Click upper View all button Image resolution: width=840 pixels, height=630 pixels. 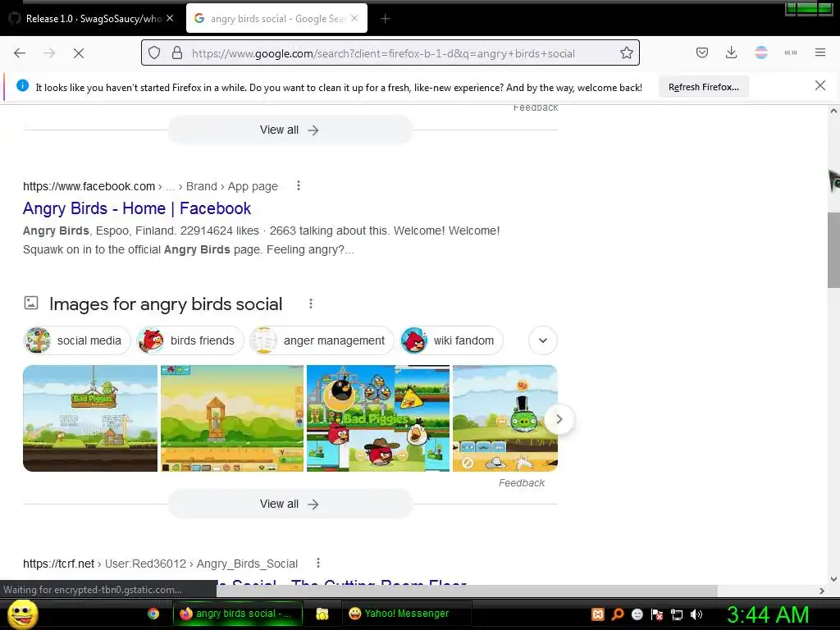click(x=290, y=130)
